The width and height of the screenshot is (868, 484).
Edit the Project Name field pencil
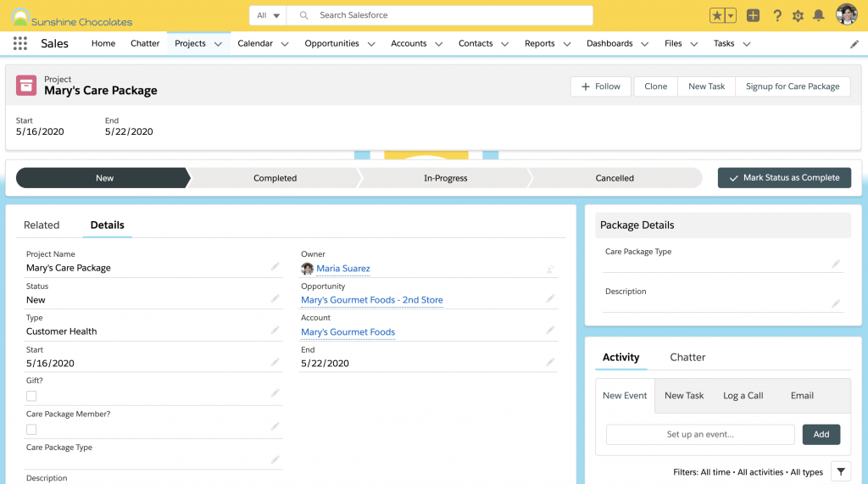click(x=275, y=267)
